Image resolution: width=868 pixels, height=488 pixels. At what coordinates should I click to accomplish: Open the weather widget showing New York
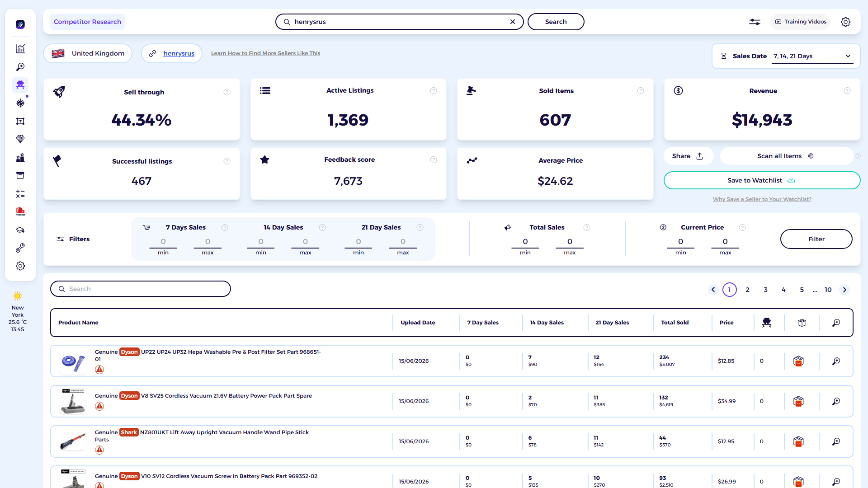(18, 312)
